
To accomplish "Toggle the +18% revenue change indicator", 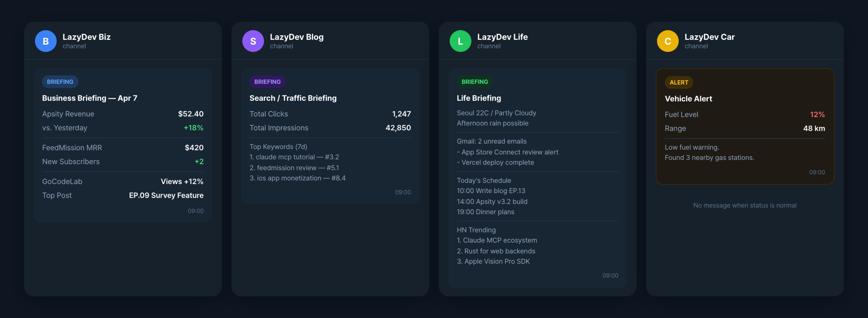I will pyautogui.click(x=193, y=128).
